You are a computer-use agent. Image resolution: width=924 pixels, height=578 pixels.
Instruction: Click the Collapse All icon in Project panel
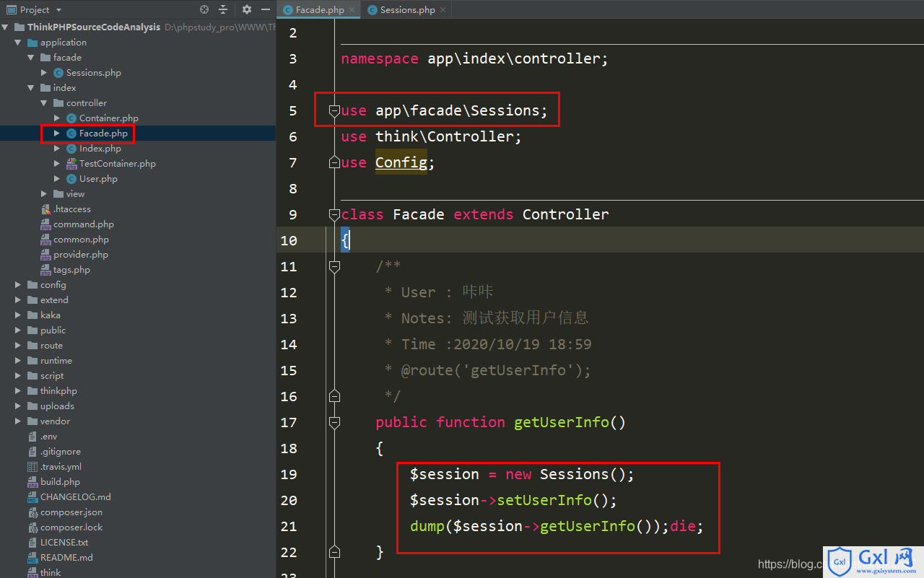click(x=223, y=9)
